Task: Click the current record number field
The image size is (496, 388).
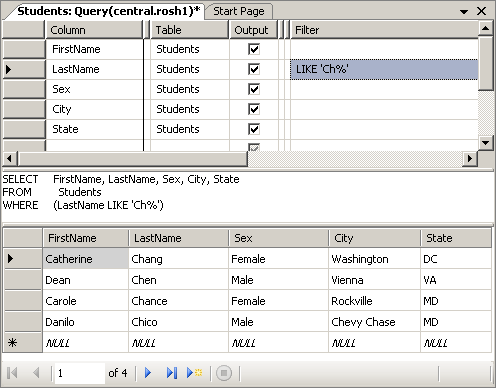Action: pos(79,373)
